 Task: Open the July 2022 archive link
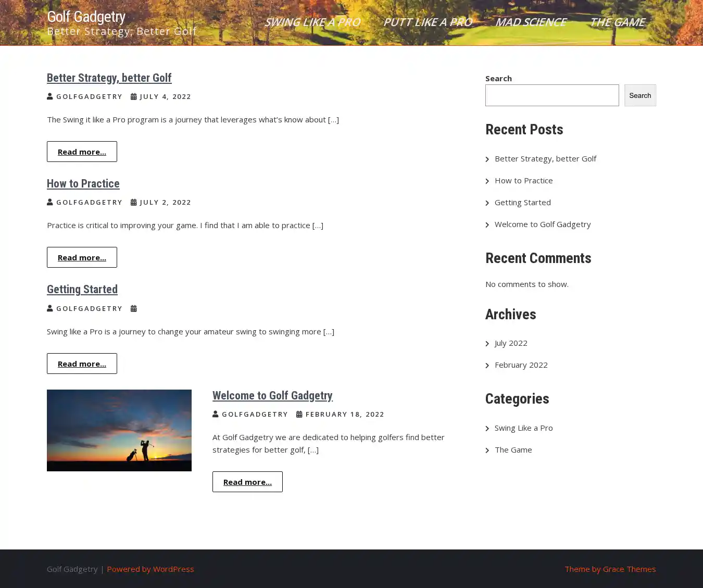pos(511,343)
